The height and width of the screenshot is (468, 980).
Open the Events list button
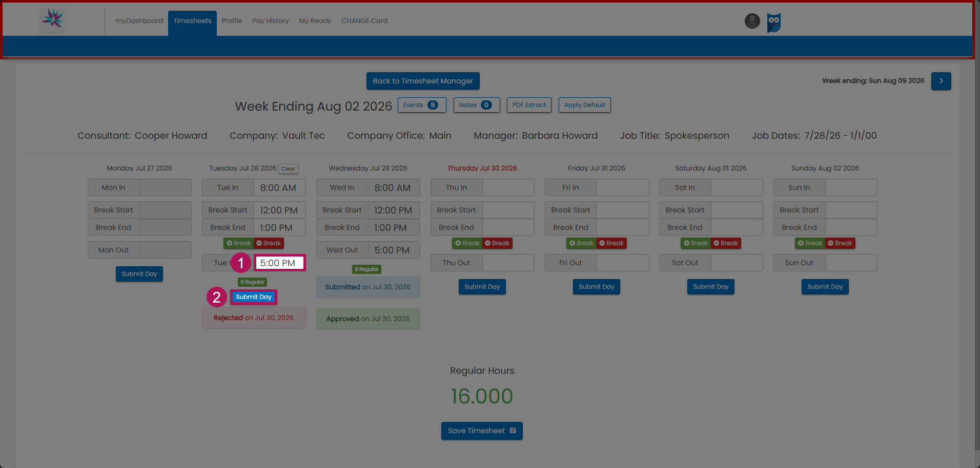(x=422, y=105)
